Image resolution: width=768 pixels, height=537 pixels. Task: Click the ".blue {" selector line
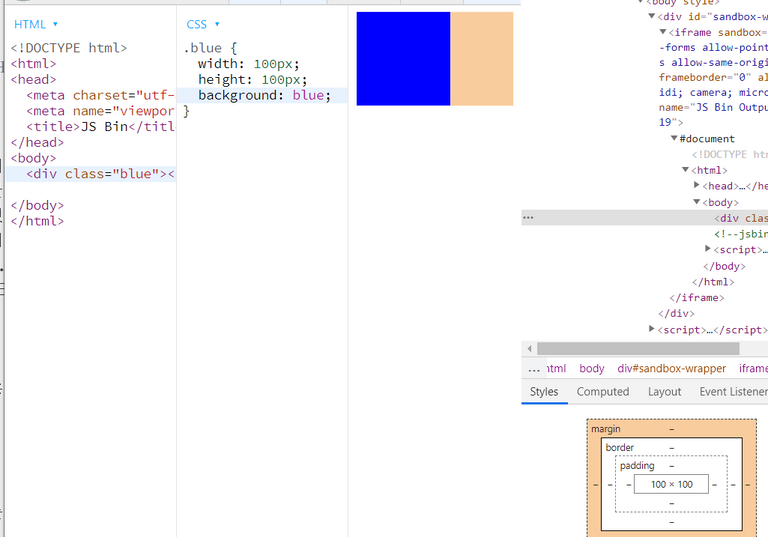[210, 48]
